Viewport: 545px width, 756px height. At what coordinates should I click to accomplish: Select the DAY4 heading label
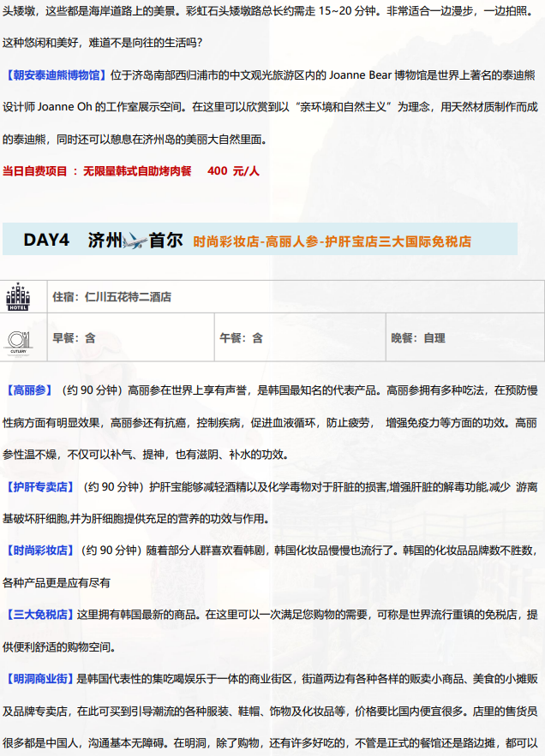point(45,241)
